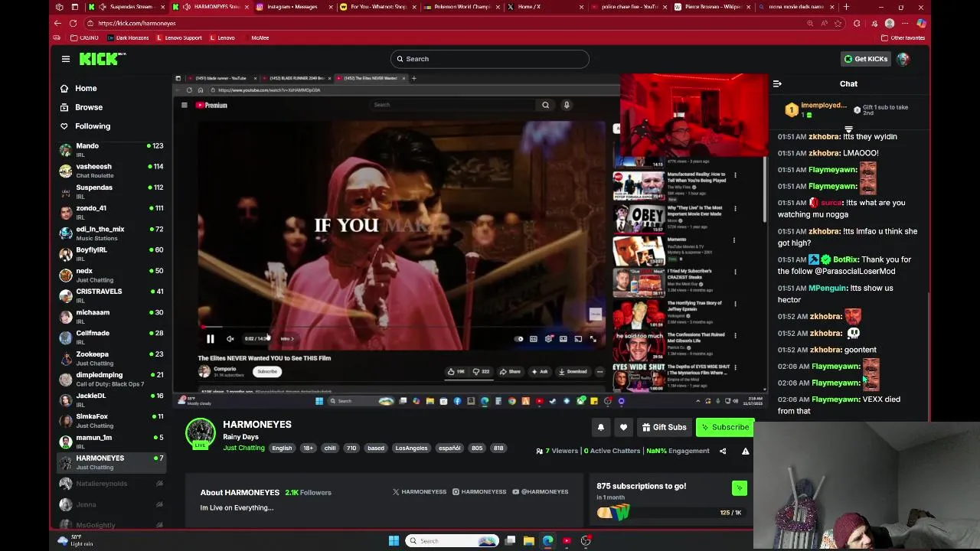This screenshot has width=980, height=551.
Task: Subscribe to HARMONEYES with the green button
Action: (x=724, y=427)
